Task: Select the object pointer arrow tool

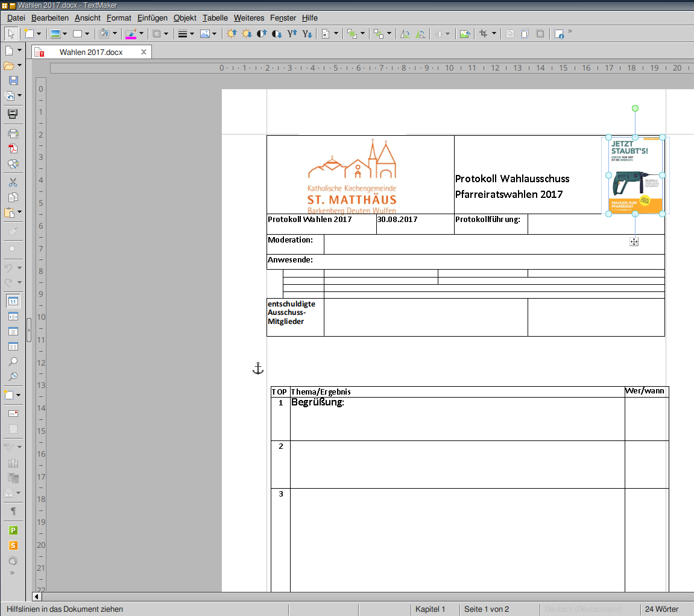Action: [11, 34]
